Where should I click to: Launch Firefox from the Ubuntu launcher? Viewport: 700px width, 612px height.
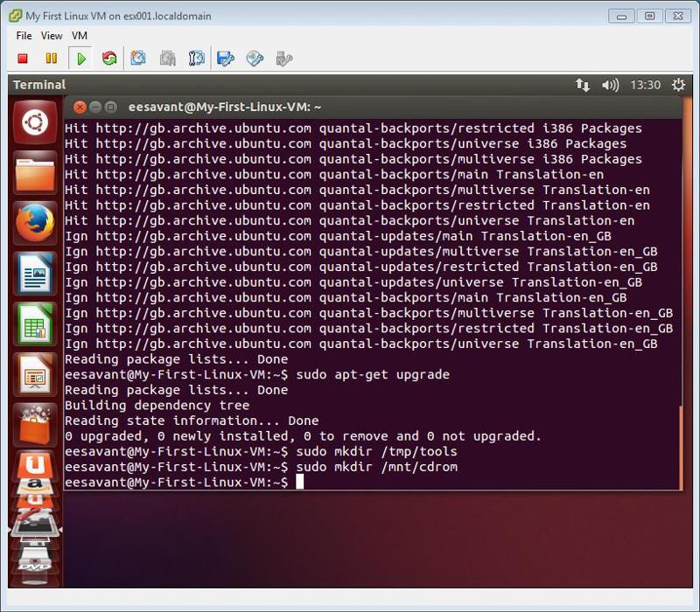coord(35,223)
